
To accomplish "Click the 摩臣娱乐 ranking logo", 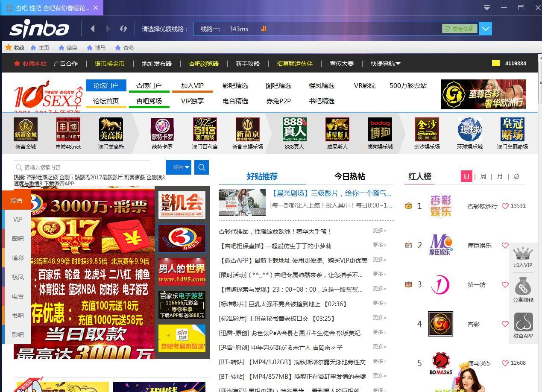I will (440, 245).
